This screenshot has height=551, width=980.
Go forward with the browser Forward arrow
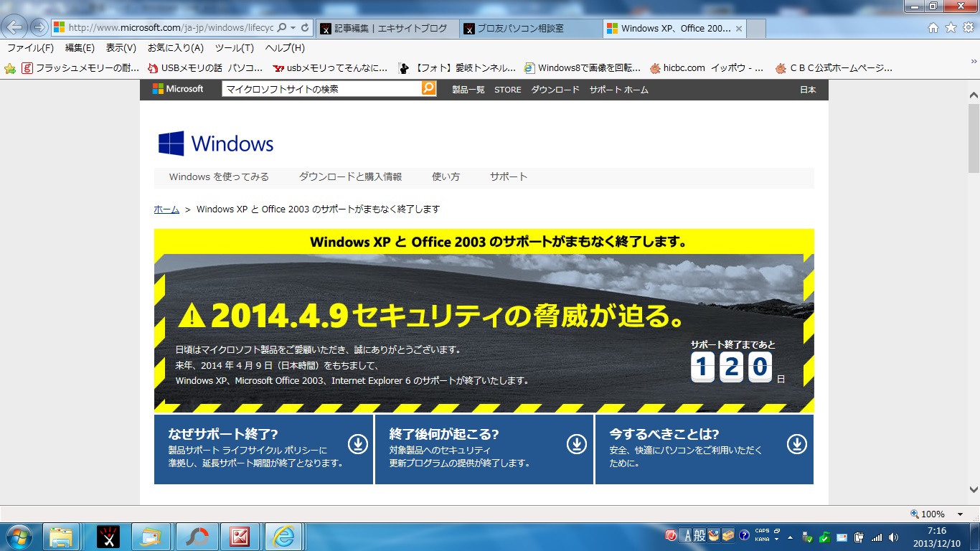(x=39, y=28)
